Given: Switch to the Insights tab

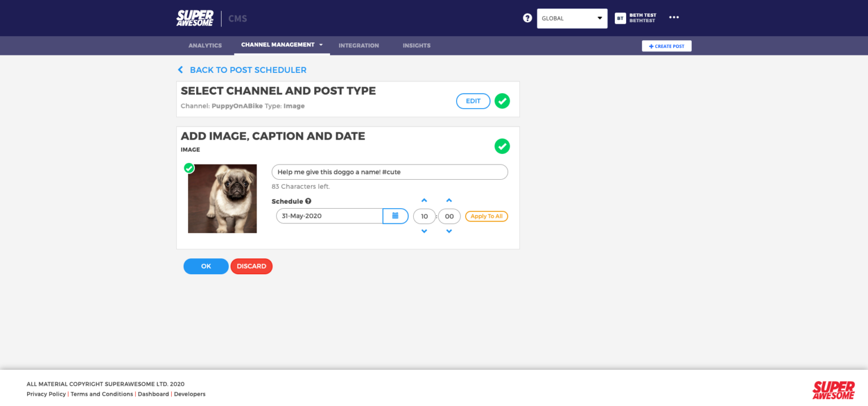Looking at the screenshot, I should 416,45.
